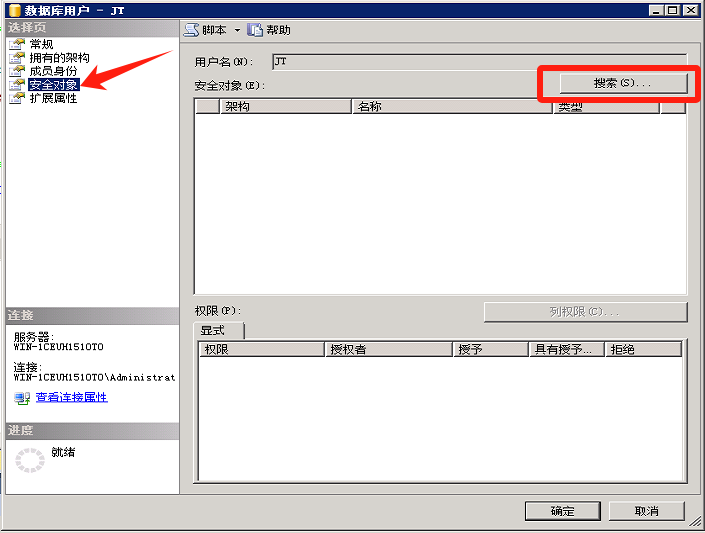
Task: Open the 成员身份 page
Action: [x=54, y=71]
